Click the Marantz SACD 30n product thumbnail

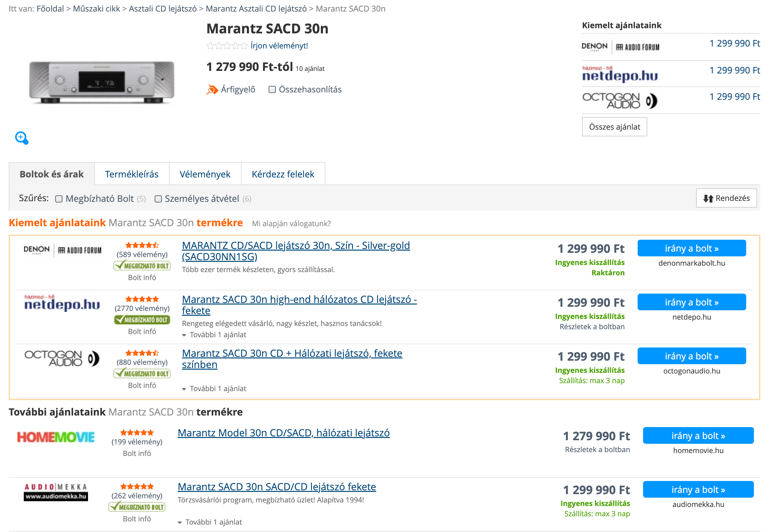pos(102,82)
